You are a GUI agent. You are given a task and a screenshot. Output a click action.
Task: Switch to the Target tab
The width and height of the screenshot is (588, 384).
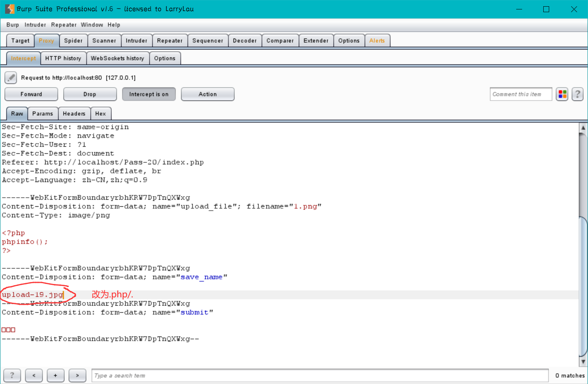[20, 40]
